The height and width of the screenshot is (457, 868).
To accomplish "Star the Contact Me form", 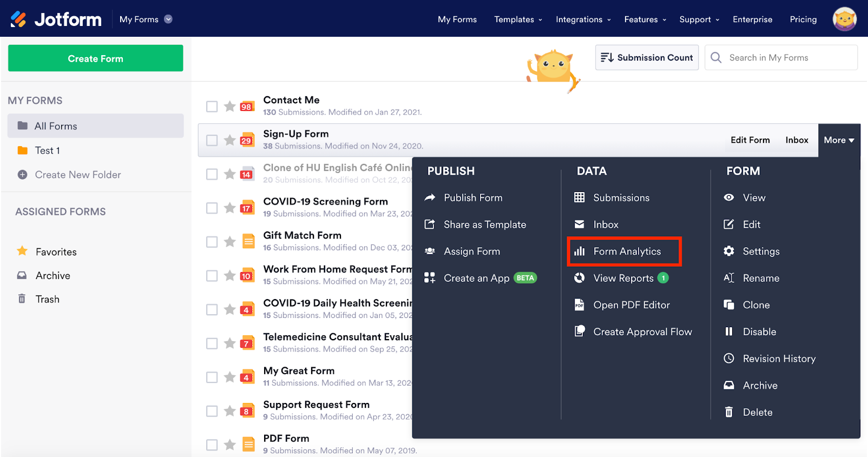I will coord(230,106).
